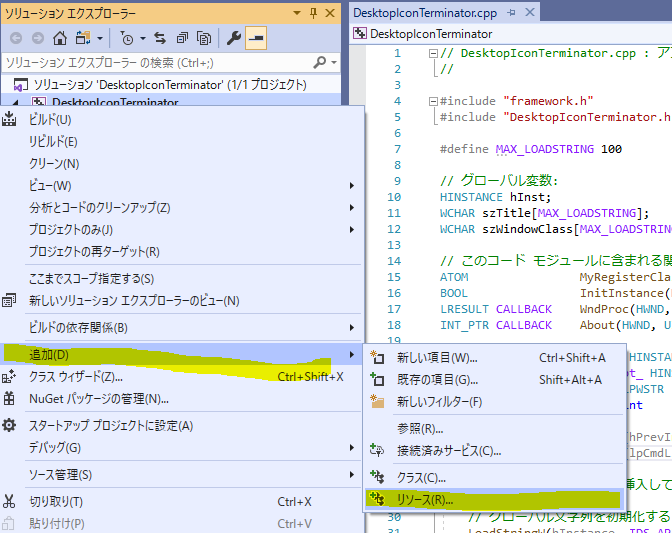The height and width of the screenshot is (533, 672).
Task: Choose ビルド(U) from context menu
Action: (182, 120)
